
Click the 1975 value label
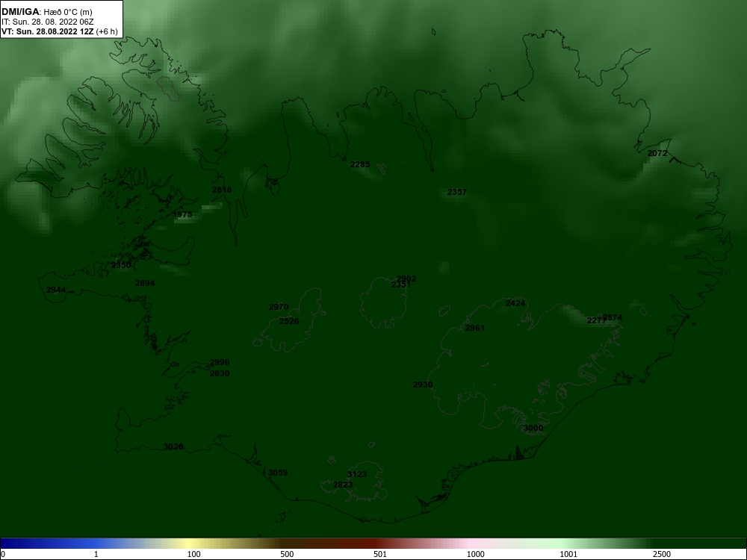point(182,215)
